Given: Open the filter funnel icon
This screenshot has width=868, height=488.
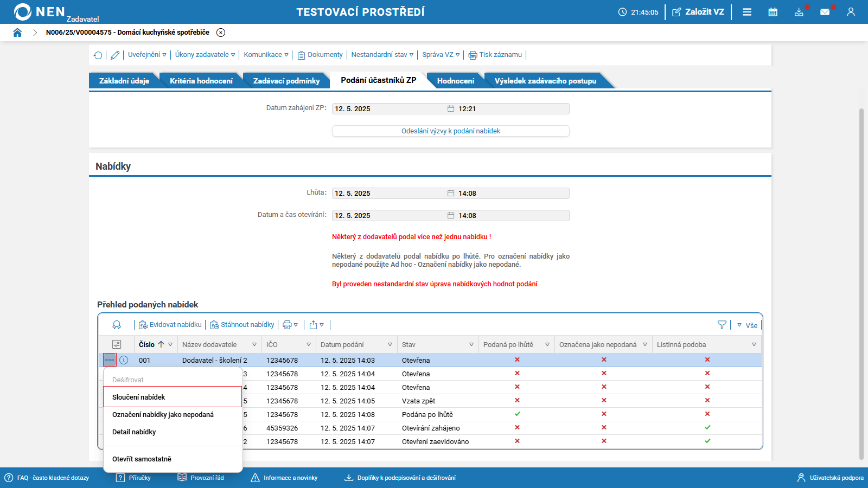Looking at the screenshot, I should click(x=722, y=325).
